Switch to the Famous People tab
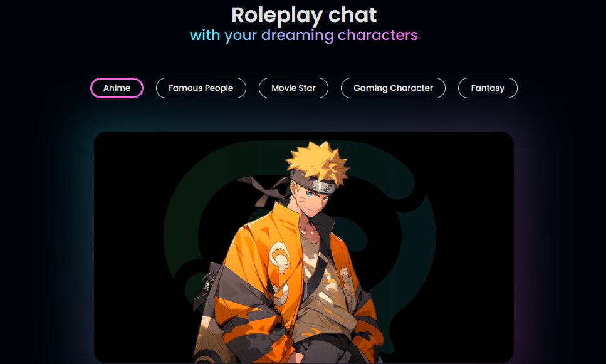Screen dimensions: 606x364 [201, 88]
